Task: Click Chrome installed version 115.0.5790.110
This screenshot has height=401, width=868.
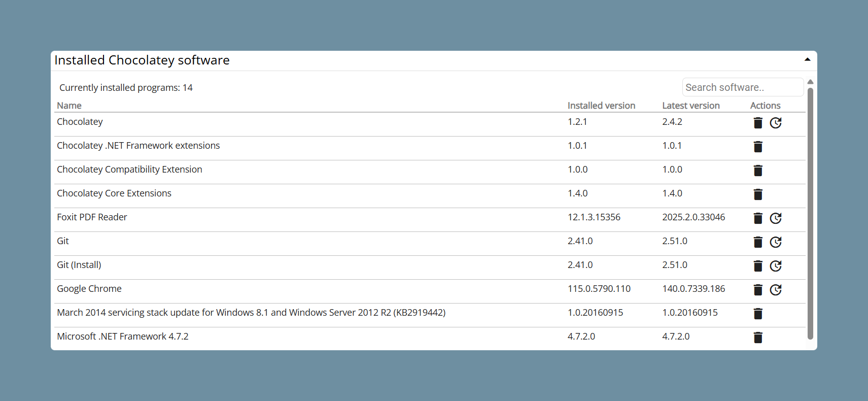Action: pyautogui.click(x=599, y=289)
